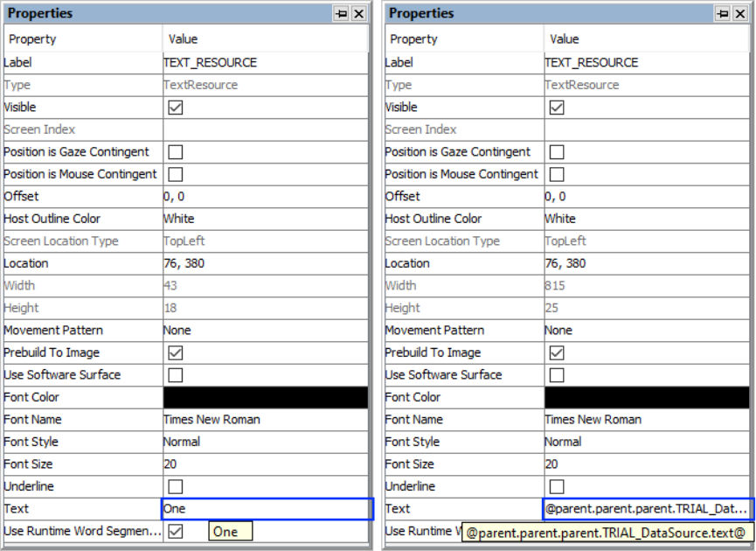The width and height of the screenshot is (756, 551).
Task: Enable Underline in left panel
Action: point(176,486)
